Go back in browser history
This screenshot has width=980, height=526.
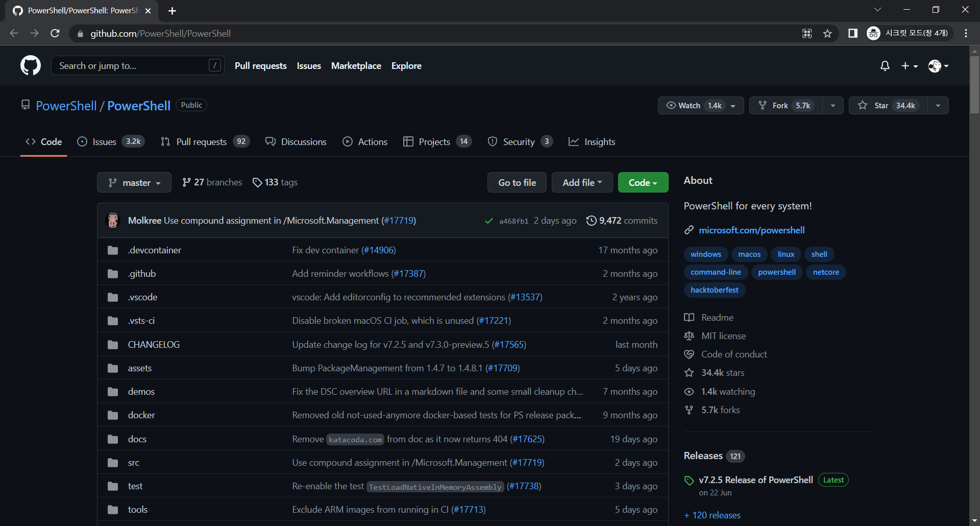[x=14, y=34]
